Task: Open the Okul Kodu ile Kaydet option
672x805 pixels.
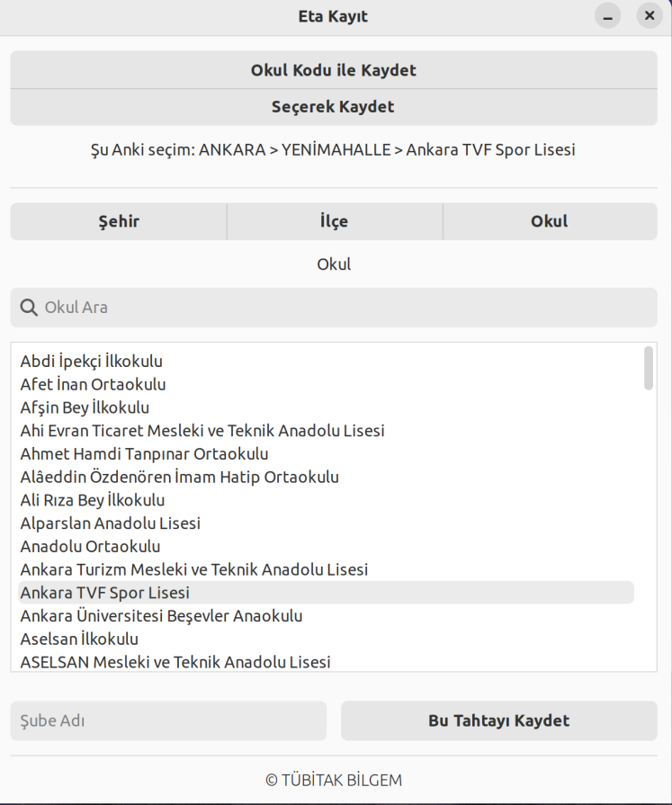Action: (x=333, y=70)
